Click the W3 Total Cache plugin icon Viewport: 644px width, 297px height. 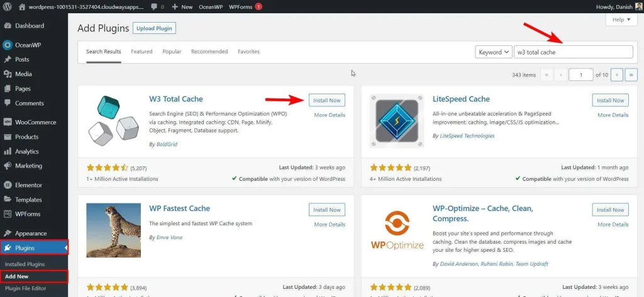pyautogui.click(x=113, y=121)
